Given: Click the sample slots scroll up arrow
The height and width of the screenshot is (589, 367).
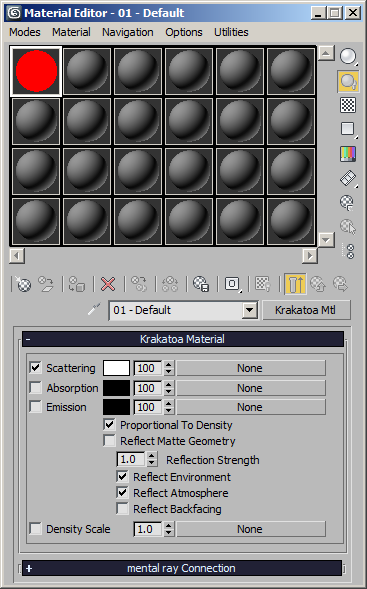Looking at the screenshot, I should [x=326, y=53].
